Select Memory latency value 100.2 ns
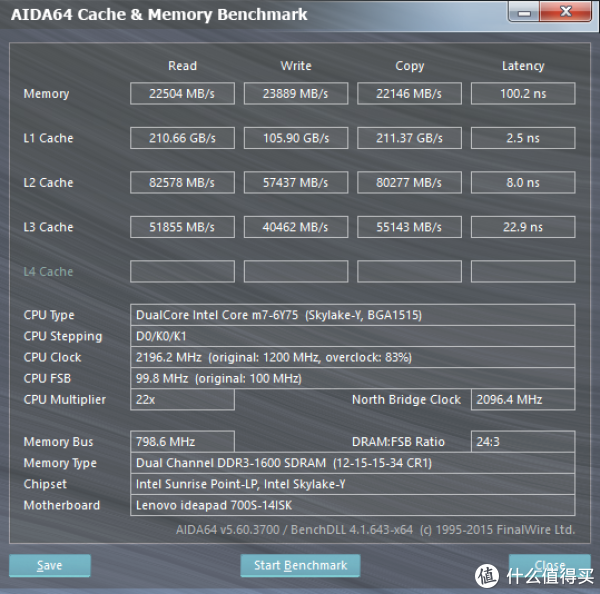The height and width of the screenshot is (594, 600). pos(523,93)
